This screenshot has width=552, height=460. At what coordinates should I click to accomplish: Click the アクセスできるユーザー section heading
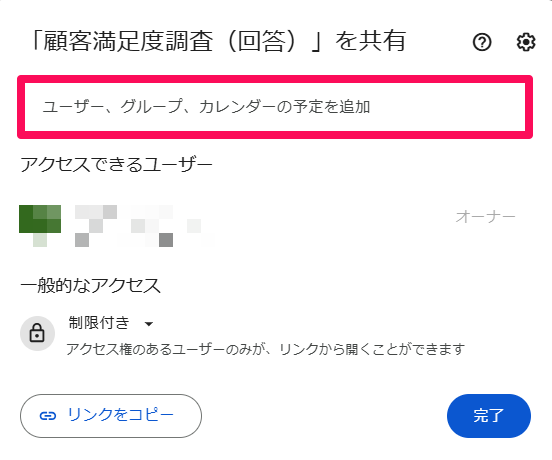coord(117,165)
